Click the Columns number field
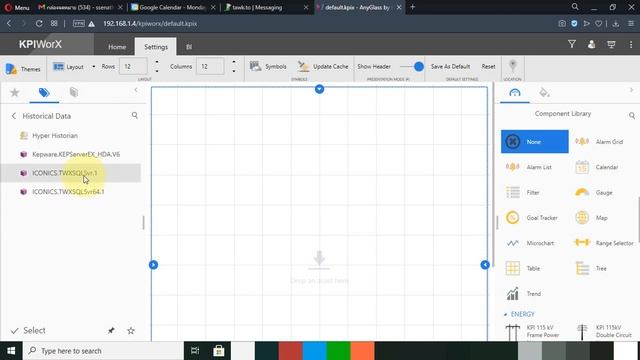The height and width of the screenshot is (360, 640). click(x=210, y=66)
